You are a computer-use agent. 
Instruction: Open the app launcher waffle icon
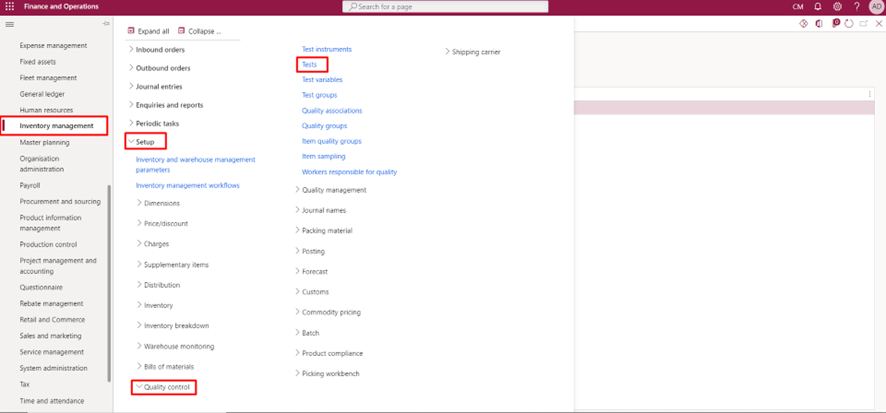(10, 6)
